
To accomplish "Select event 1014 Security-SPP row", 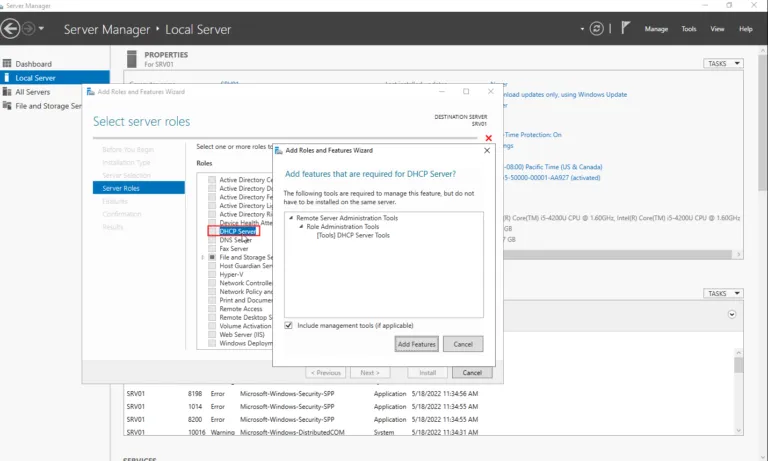I will pyautogui.click(x=302, y=407).
